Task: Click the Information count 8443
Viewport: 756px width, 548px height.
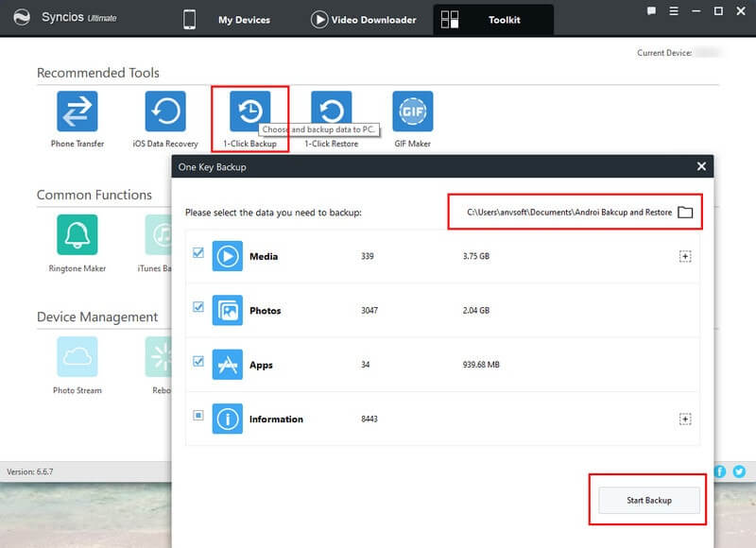Action: pyautogui.click(x=369, y=419)
